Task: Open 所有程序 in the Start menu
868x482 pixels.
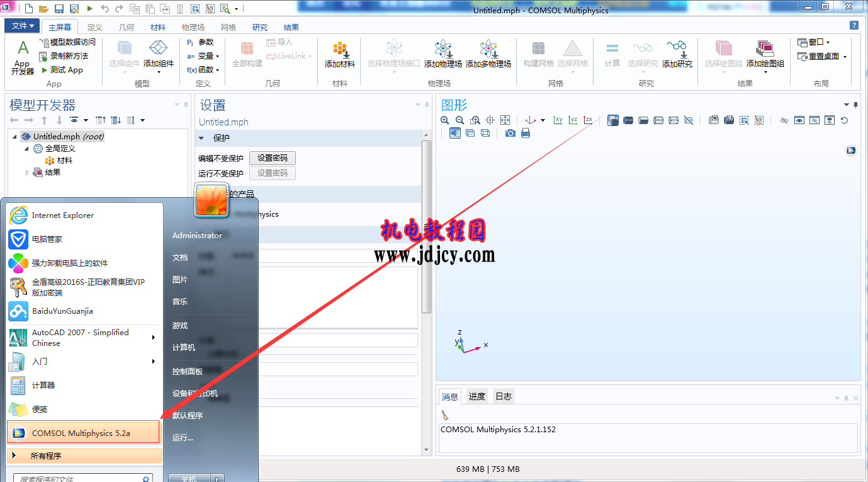Action: [84, 456]
